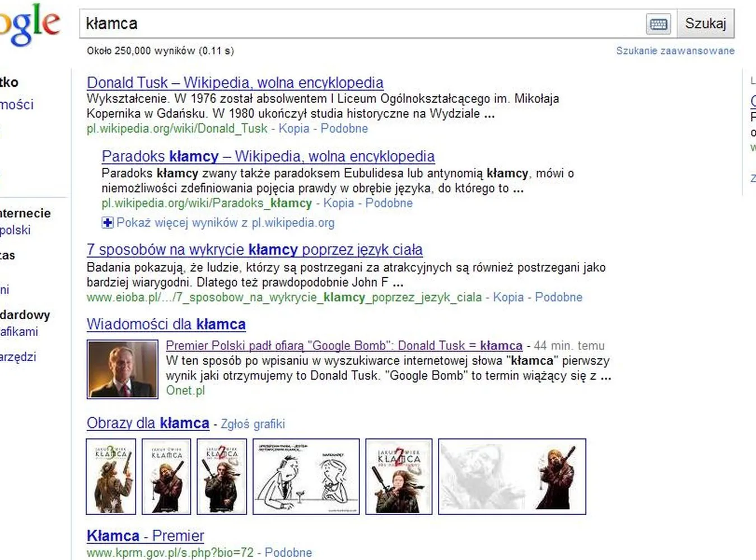Viewport: 756px width, 560px height.
Task: Open the widest last image thumbnail
Action: tap(512, 477)
